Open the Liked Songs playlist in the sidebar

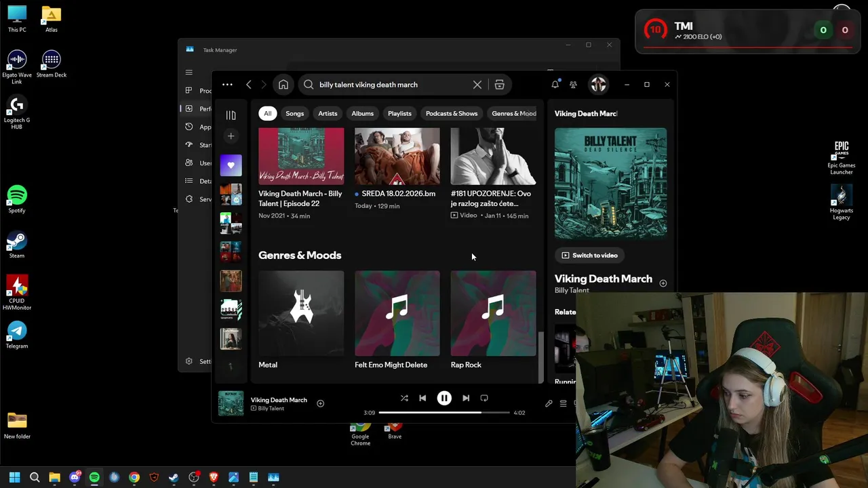(x=231, y=165)
